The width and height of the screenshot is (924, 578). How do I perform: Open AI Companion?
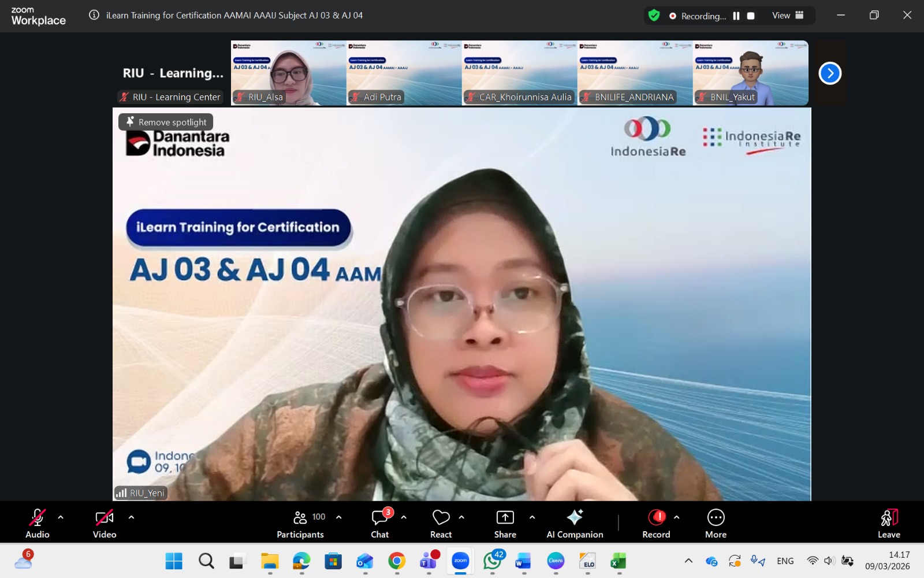(x=575, y=524)
